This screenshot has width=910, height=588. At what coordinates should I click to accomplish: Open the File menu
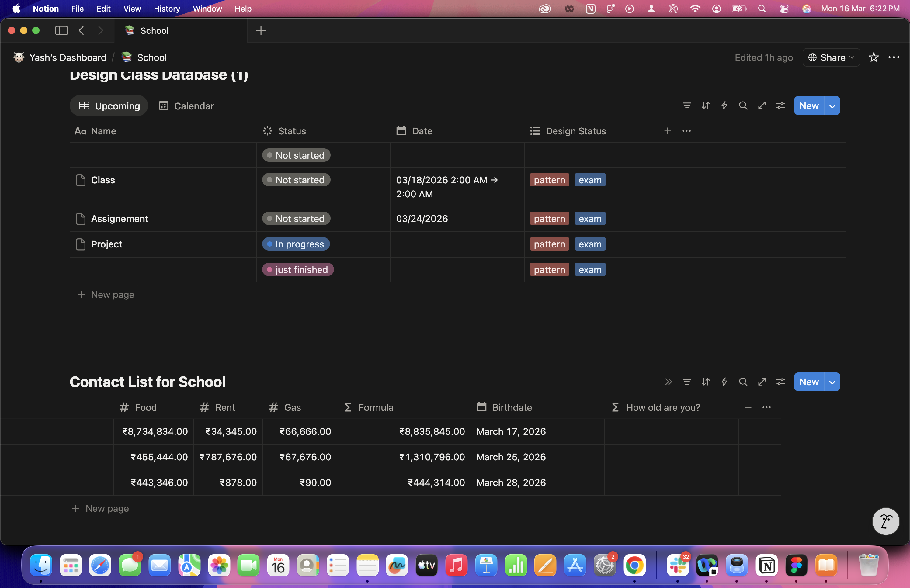click(77, 9)
